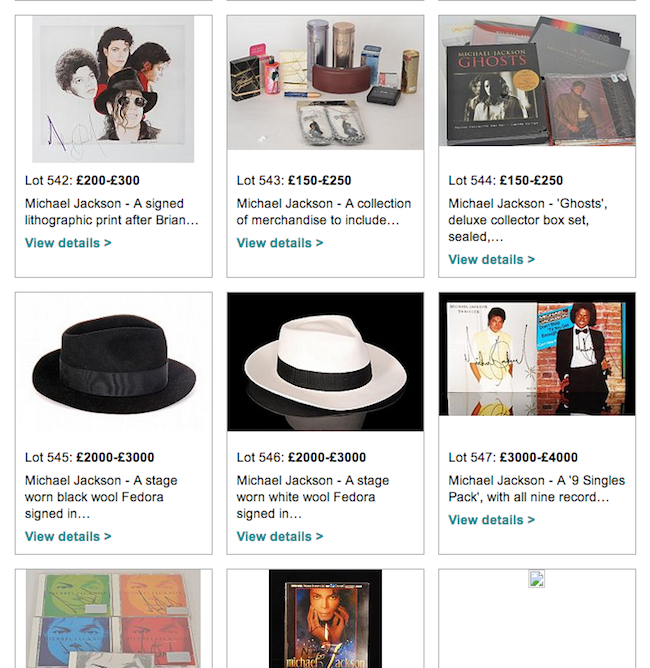The height and width of the screenshot is (668, 650).
Task: Open the Michael Jackson poster thumbnail
Action: click(325, 618)
